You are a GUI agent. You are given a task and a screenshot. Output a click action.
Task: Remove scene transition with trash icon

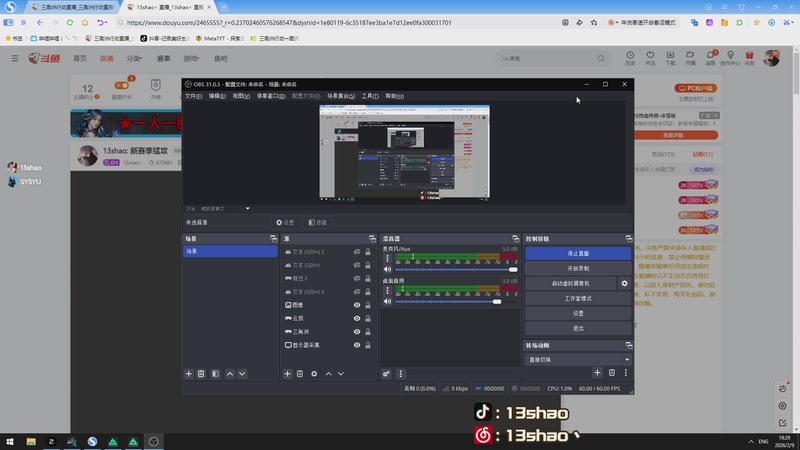click(612, 373)
